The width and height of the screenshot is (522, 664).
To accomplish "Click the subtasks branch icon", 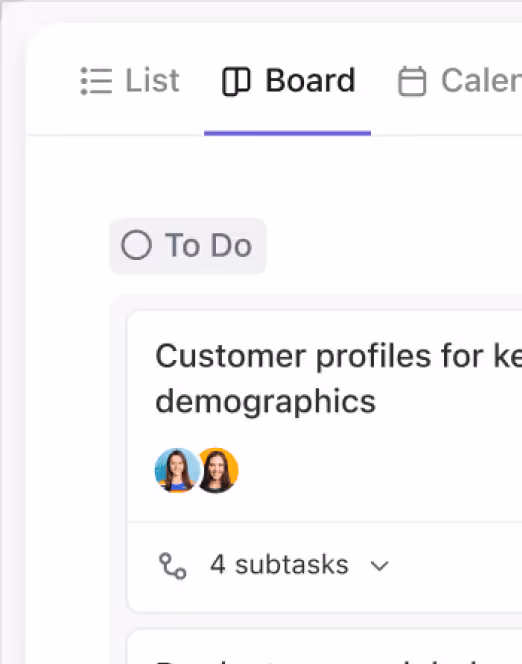I will pos(172,566).
